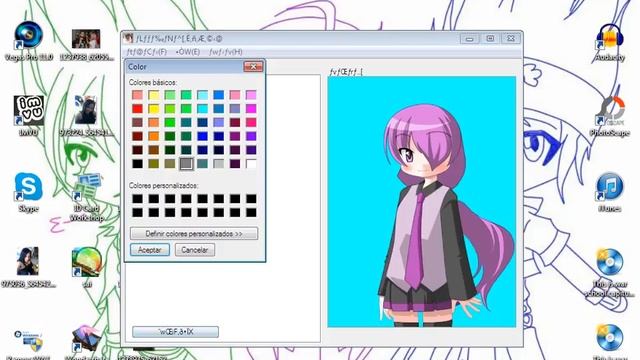Expand Definir colores personalizados
640x360 pixels.
point(194,233)
